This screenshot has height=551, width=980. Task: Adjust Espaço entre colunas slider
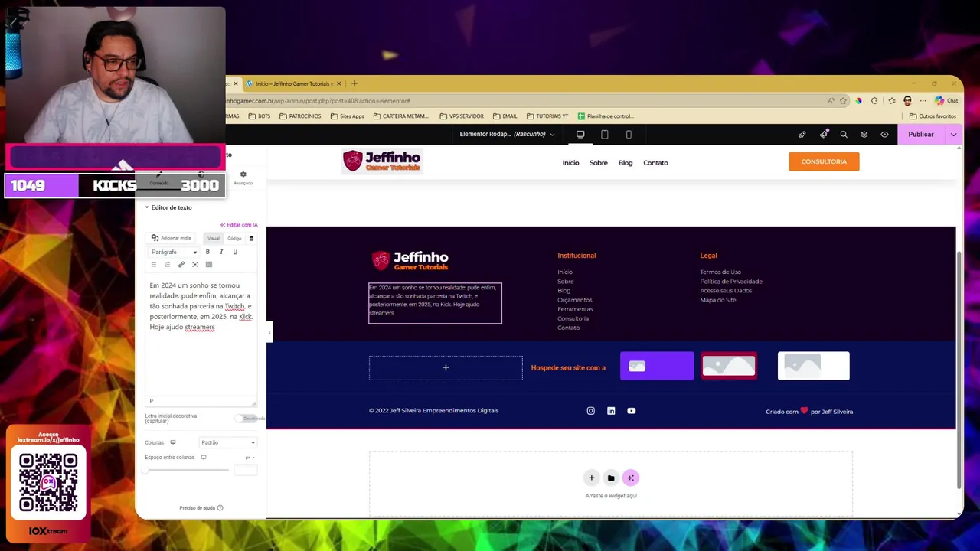[187, 470]
